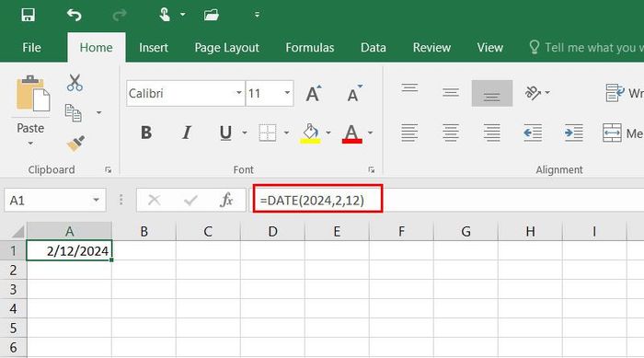Click the Undo arrow icon
Image resolution: width=644 pixels, height=358 pixels.
(x=75, y=16)
